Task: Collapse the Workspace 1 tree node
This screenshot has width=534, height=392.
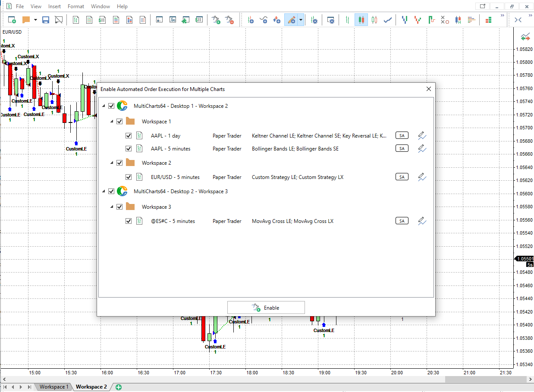Action: [x=113, y=121]
